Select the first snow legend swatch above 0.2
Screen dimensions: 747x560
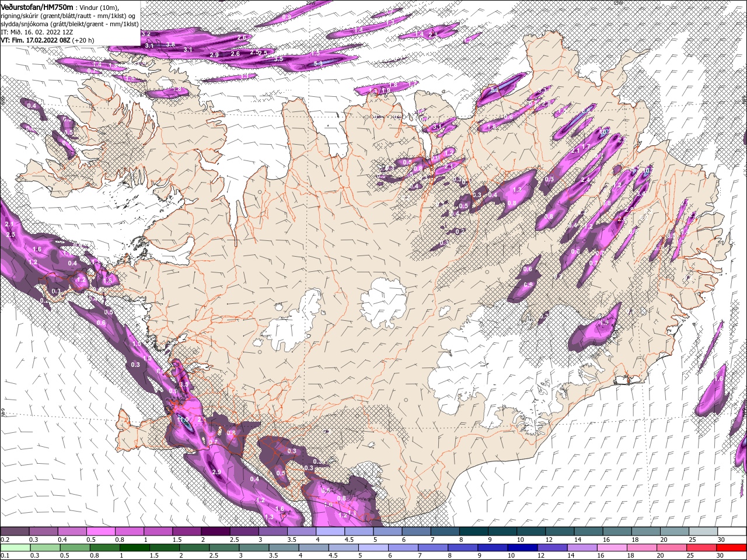pos(15,531)
